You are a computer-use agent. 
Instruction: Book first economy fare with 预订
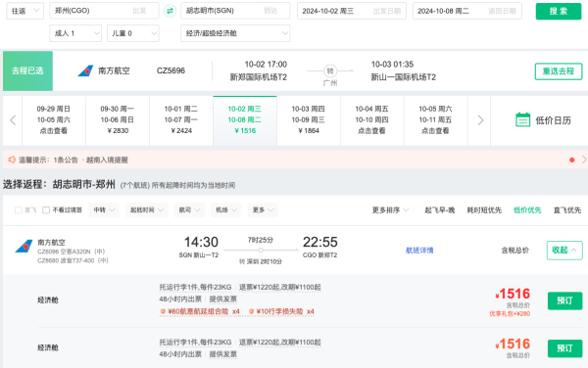pos(564,300)
